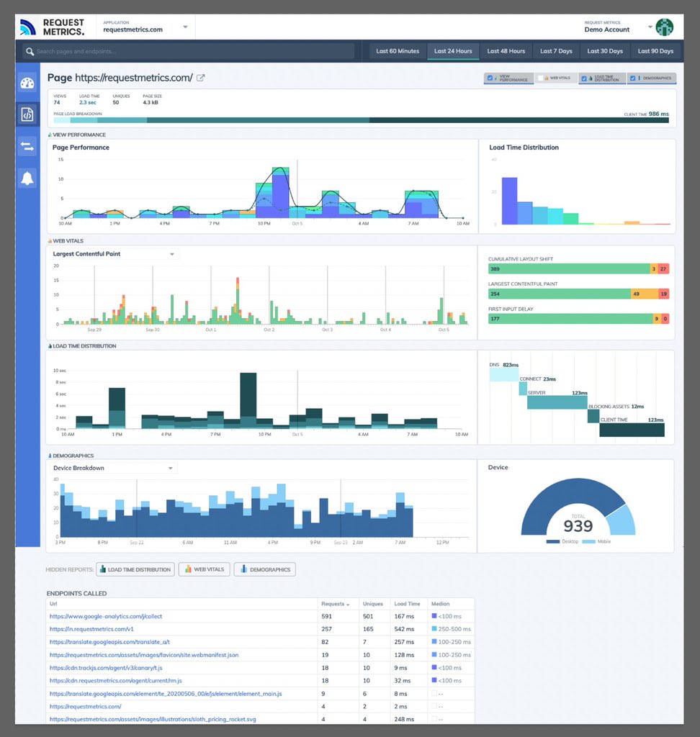Click the Desktop legend entry
This screenshot has height=737, width=700.
(x=562, y=541)
